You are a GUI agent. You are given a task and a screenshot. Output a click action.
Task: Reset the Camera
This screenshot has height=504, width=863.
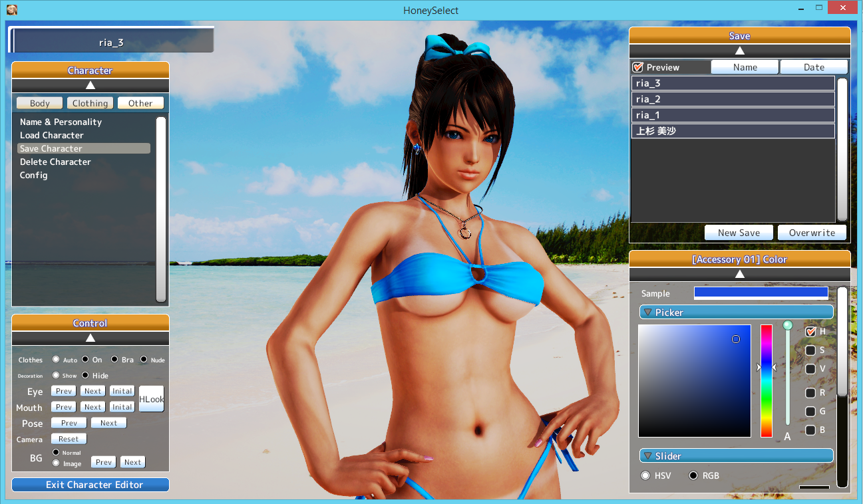point(69,439)
